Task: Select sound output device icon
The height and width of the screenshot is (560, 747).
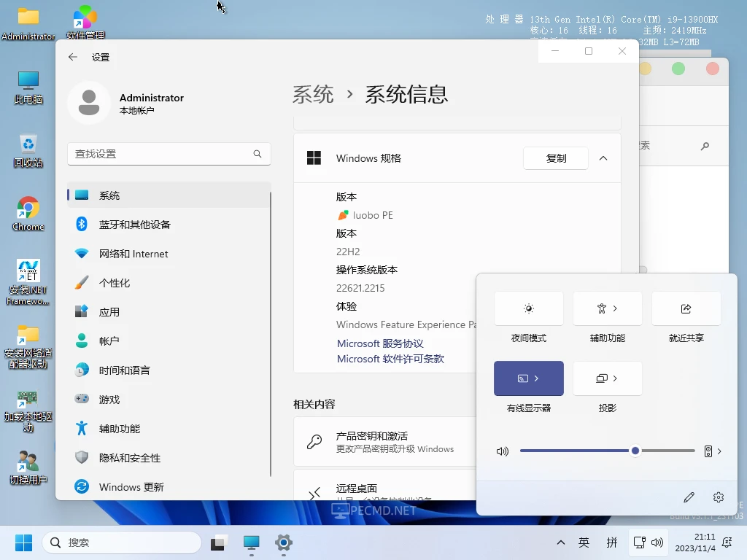Action: tap(708, 451)
